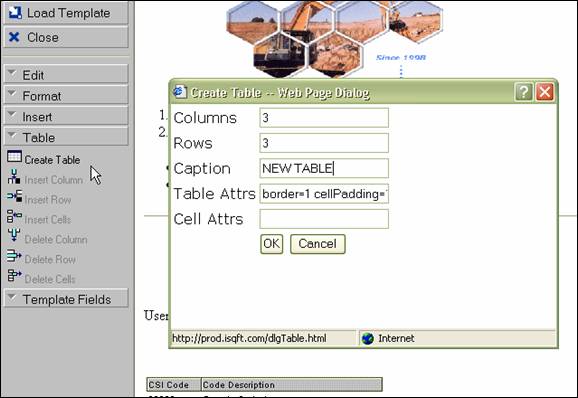Cancel the Create Table dialog
578x398 pixels.
[317, 244]
